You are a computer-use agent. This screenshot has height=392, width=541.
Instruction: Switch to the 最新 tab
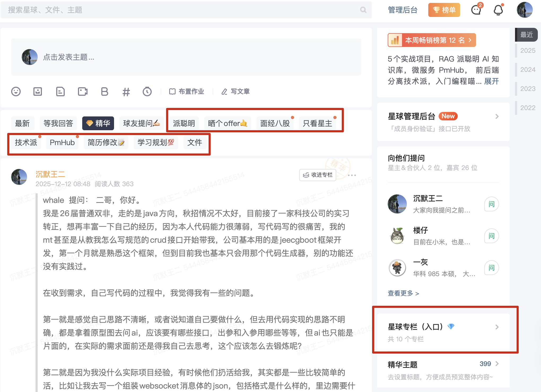pyautogui.click(x=22, y=123)
